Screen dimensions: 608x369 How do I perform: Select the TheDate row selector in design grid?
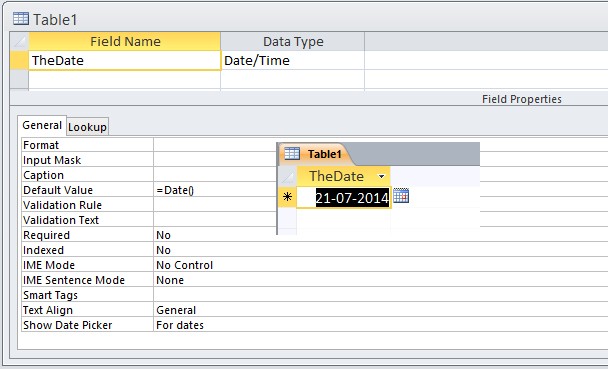click(x=19, y=60)
